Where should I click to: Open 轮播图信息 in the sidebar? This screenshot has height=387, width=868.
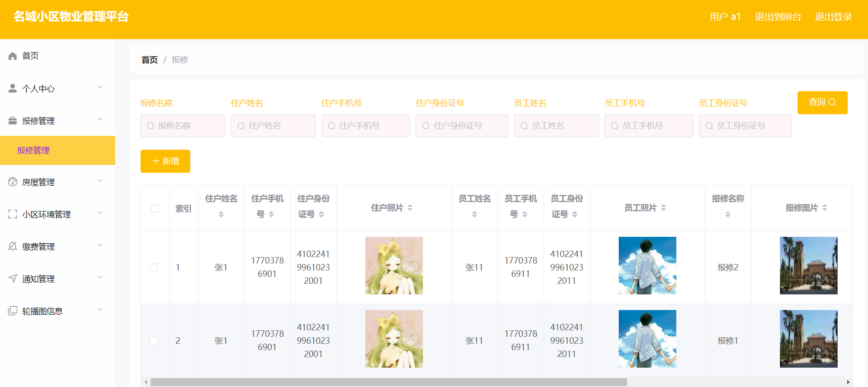(58, 311)
